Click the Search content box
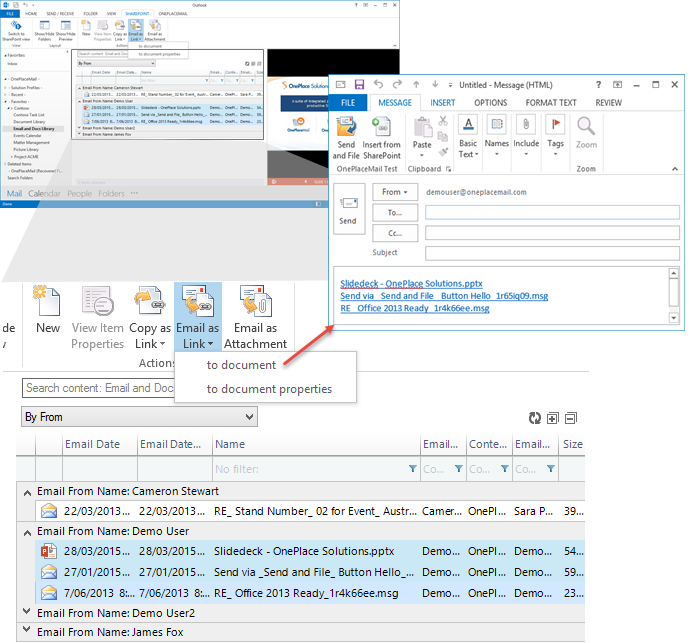The height and width of the screenshot is (643, 700). pos(99,388)
